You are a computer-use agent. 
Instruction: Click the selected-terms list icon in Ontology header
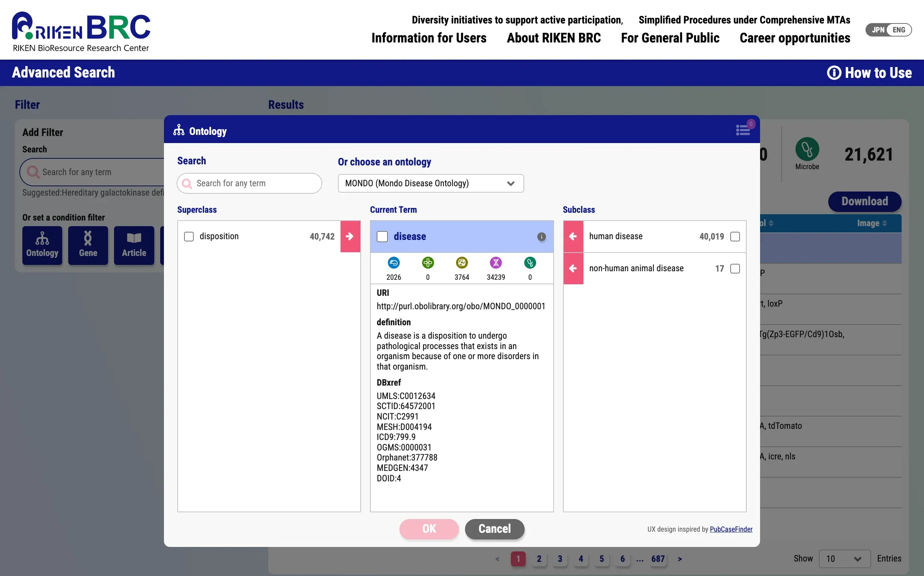743,130
